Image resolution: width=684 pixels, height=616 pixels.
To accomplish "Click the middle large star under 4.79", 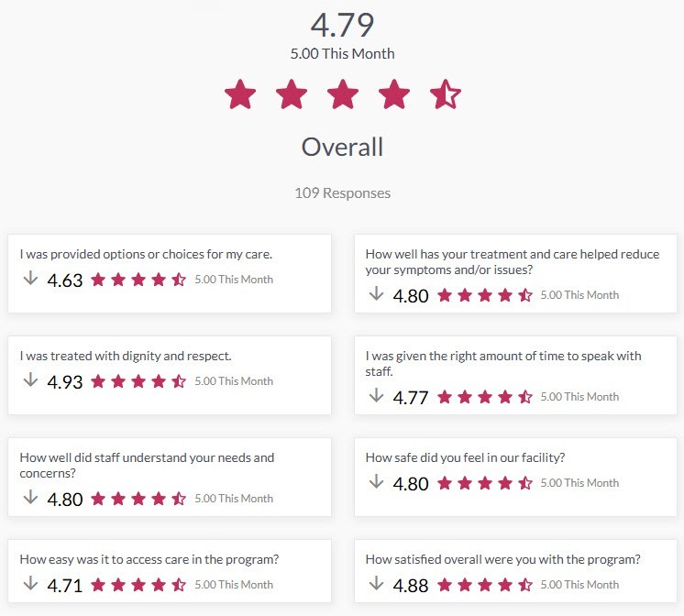I will 343,93.
